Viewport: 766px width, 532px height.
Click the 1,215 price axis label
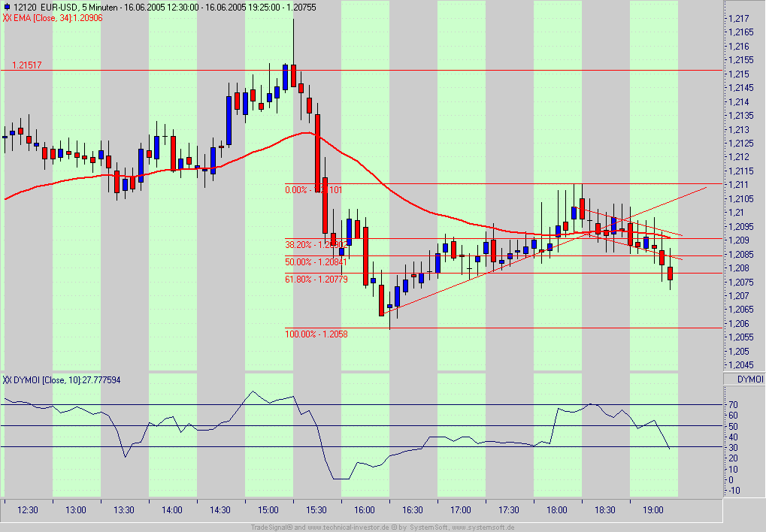(739, 74)
